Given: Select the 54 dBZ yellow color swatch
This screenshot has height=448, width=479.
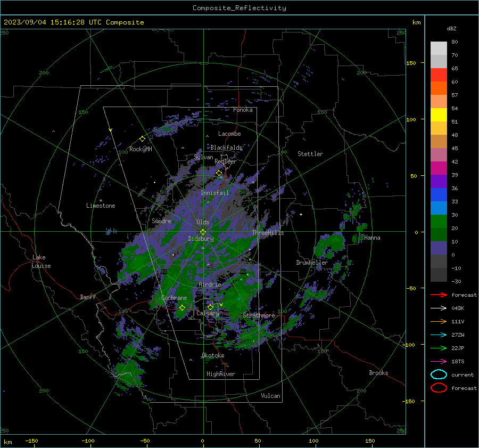Looking at the screenshot, I should [439, 115].
